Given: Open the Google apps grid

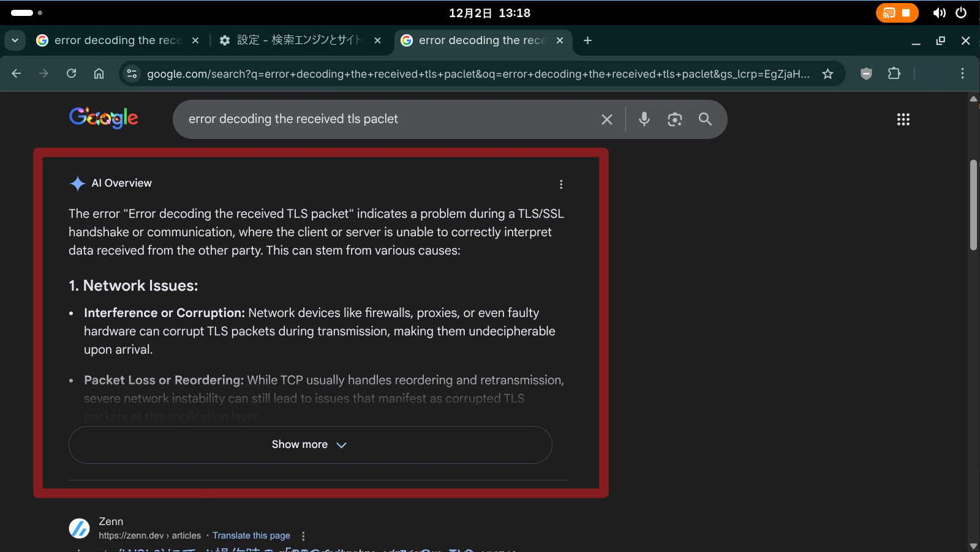Looking at the screenshot, I should (903, 119).
